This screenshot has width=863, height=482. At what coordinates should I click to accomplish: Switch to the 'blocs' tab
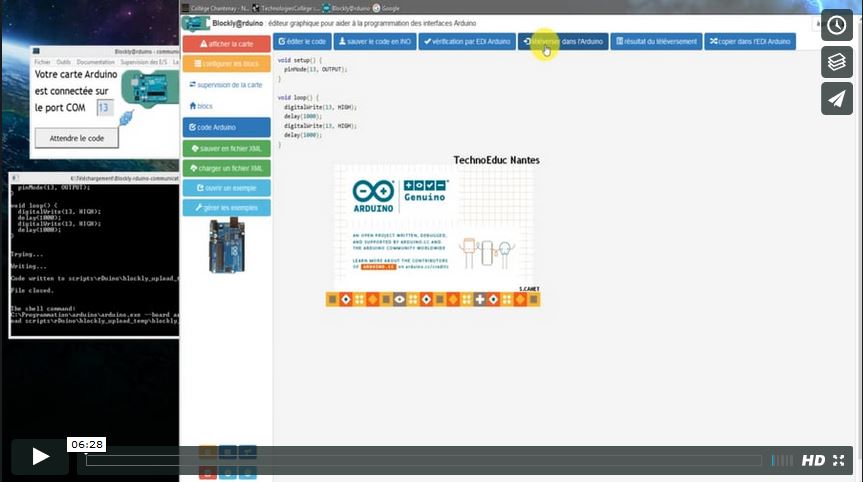tap(201, 106)
